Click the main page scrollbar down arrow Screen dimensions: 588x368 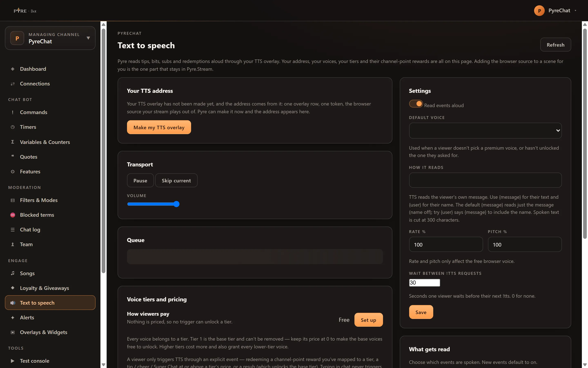[585, 365]
